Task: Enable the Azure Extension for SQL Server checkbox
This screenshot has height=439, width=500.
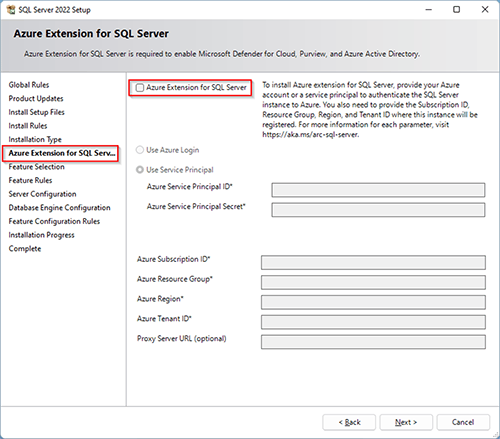Action: coord(140,88)
